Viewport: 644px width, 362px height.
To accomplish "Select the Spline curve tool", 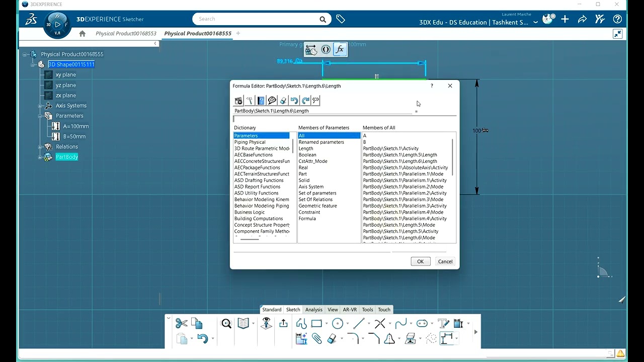I will point(401,324).
